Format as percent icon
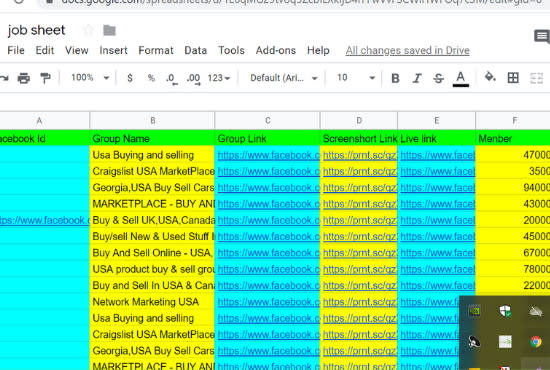Image resolution: width=550 pixels, height=370 pixels. (151, 78)
